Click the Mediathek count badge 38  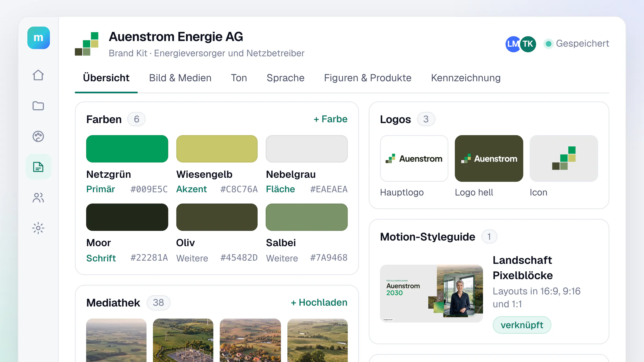pyautogui.click(x=158, y=303)
